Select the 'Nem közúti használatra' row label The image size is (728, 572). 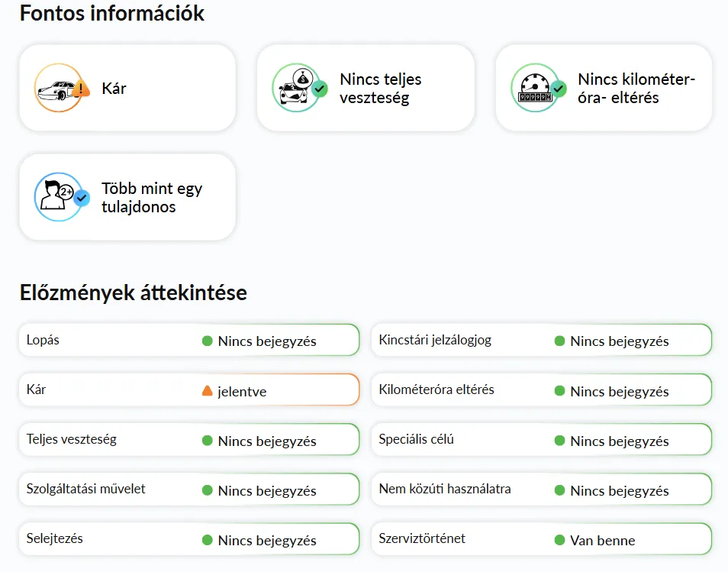(x=445, y=489)
